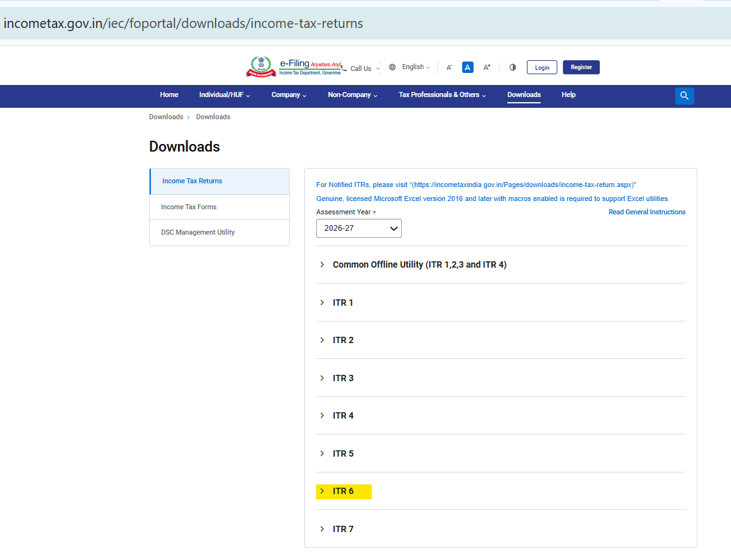Open Call Us dropdown
This screenshot has width=731, height=560.
coord(365,68)
